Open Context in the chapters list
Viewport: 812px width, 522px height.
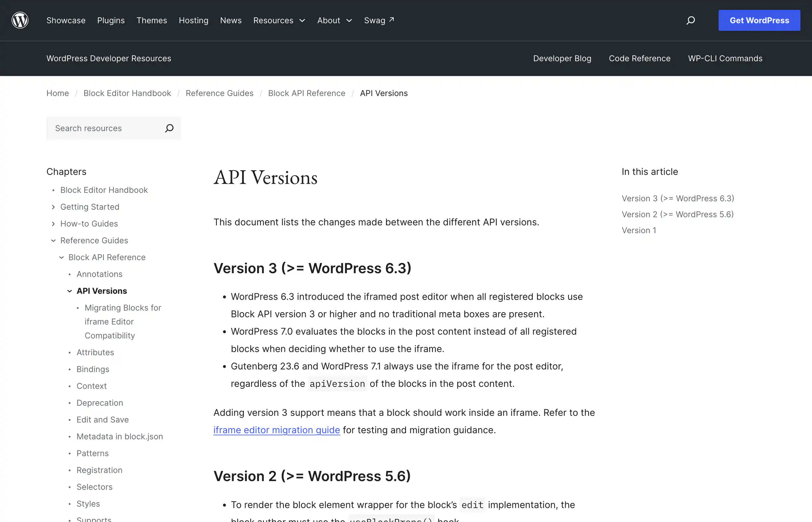tap(92, 386)
